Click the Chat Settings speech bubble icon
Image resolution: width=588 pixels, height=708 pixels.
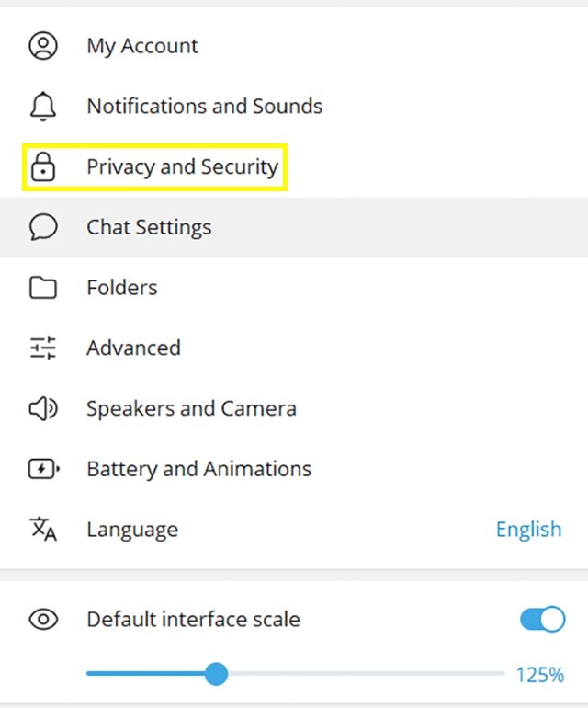coord(43,227)
